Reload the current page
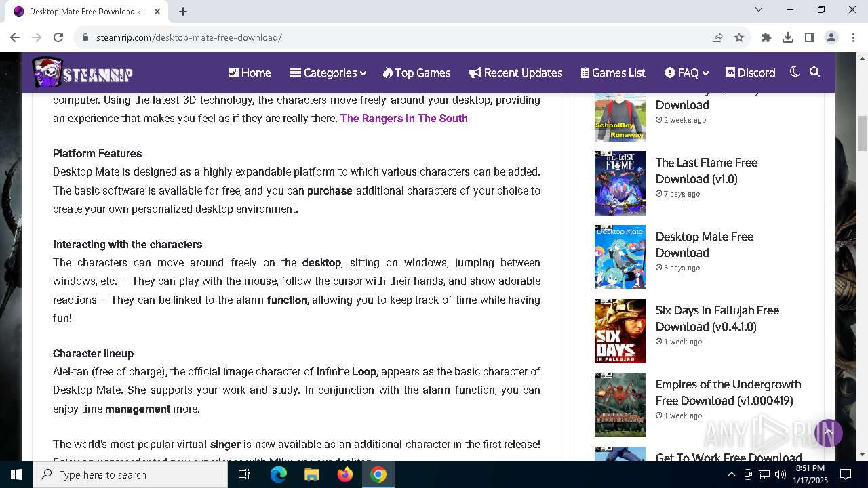 pos(58,37)
